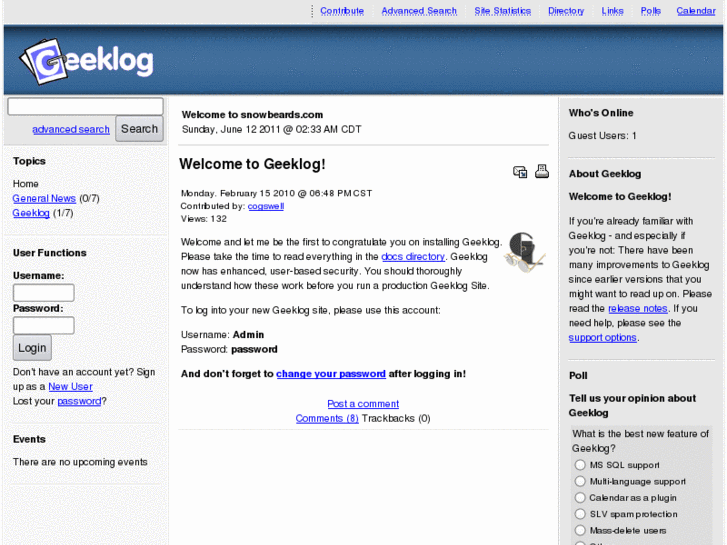Open the release notes link
Viewport: 727px width, 545px height.
click(638, 308)
